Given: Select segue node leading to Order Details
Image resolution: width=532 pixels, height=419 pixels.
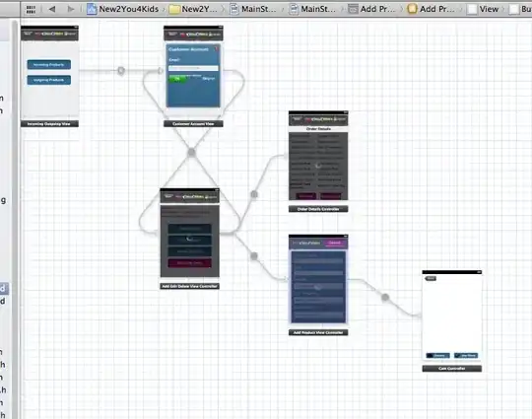Looking at the screenshot, I should click(x=254, y=194).
